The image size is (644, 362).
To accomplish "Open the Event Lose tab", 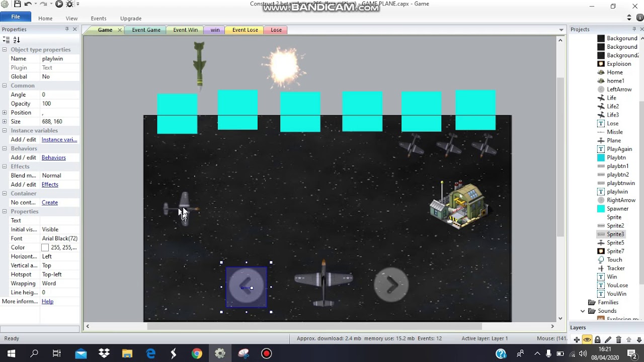I will click(245, 30).
